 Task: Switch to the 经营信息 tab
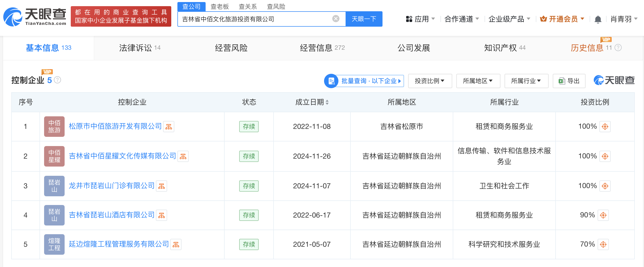click(322, 48)
